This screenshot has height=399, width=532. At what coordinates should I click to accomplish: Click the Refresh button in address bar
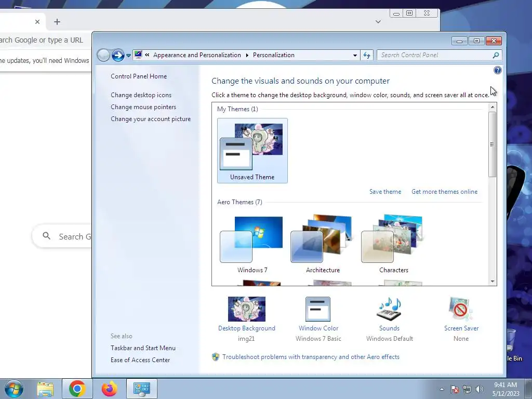[367, 55]
